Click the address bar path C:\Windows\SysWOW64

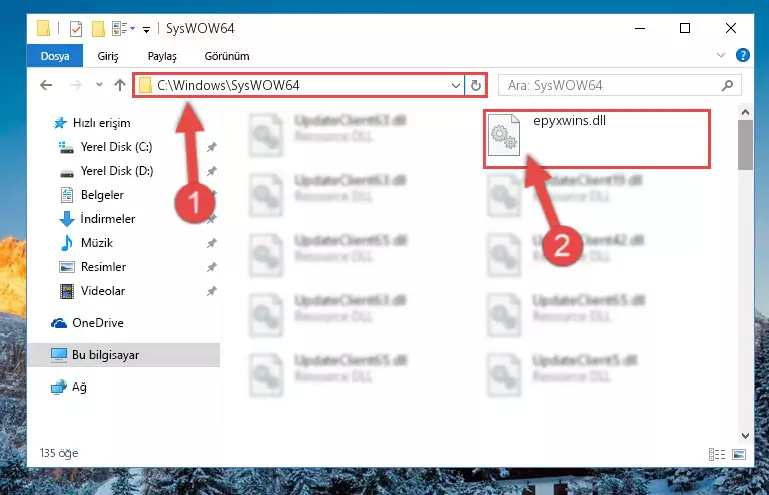tap(228, 85)
